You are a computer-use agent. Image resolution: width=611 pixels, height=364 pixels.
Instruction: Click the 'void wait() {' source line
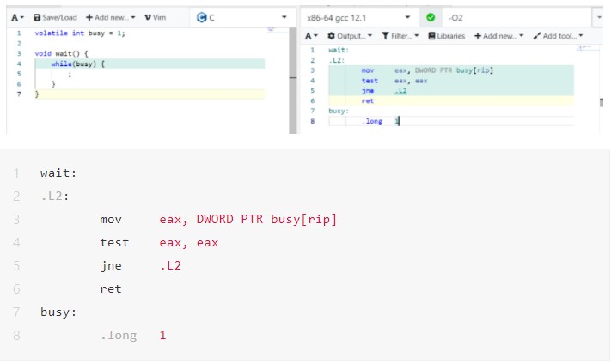[62, 54]
